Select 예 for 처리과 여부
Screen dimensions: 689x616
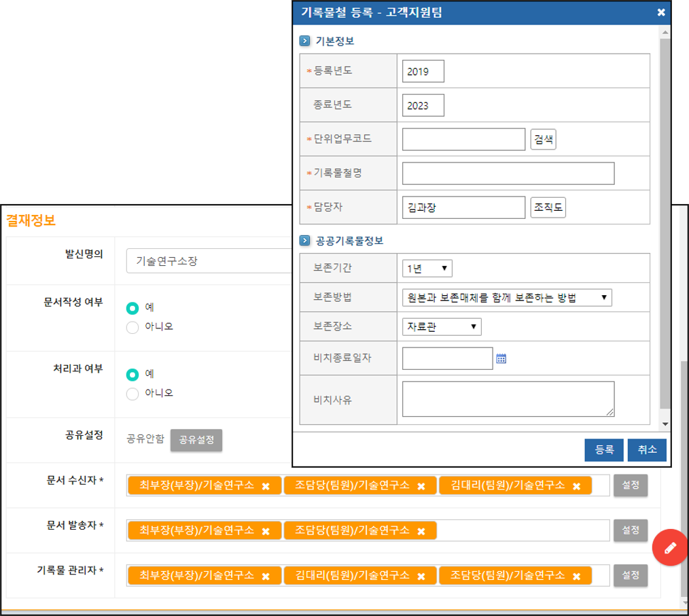point(132,375)
